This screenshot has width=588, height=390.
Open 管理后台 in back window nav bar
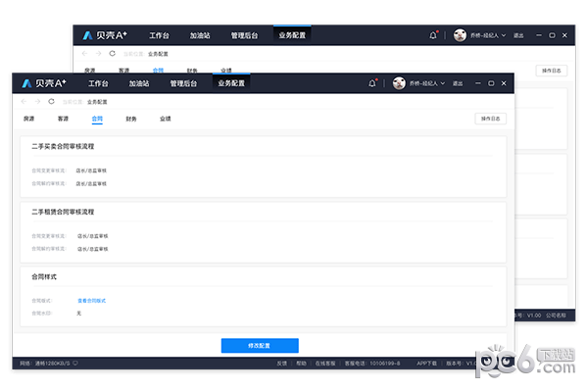pyautogui.click(x=244, y=35)
